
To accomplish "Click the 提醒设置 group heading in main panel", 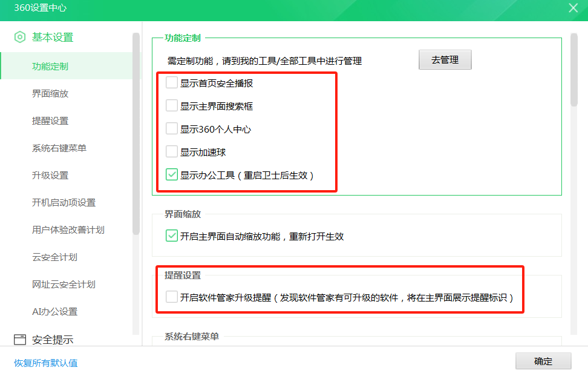I will tap(183, 275).
